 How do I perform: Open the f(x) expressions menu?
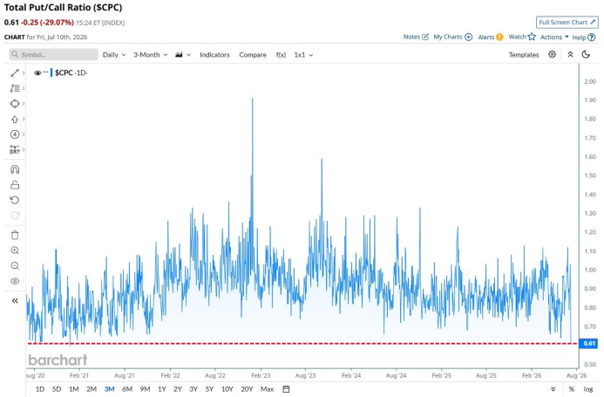(281, 55)
